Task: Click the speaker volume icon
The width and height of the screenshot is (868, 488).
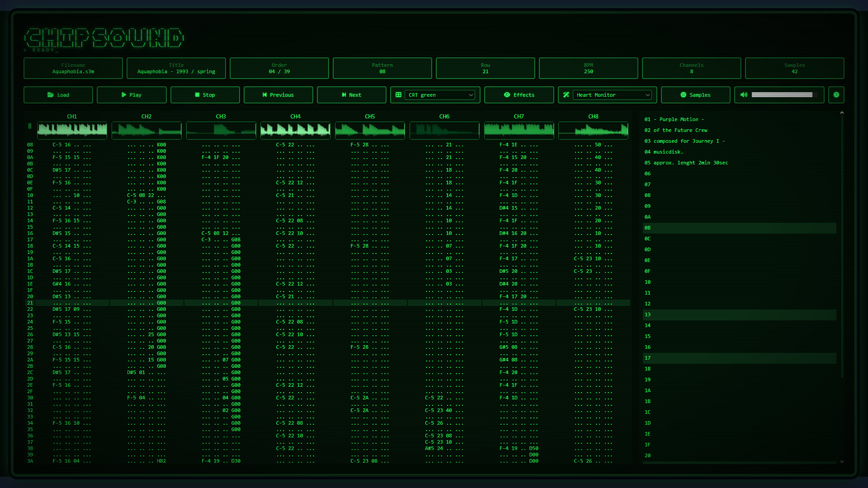Action: tap(744, 95)
